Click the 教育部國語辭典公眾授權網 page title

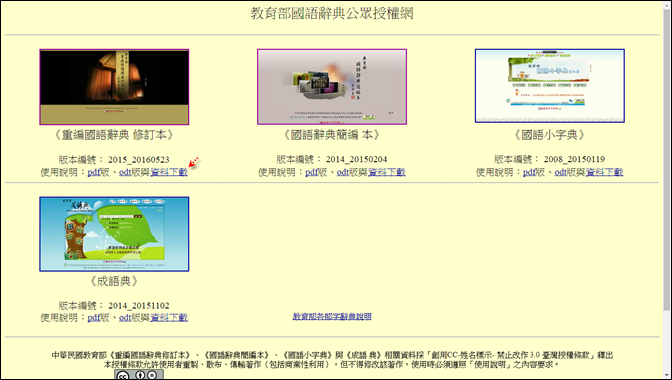coord(332,13)
